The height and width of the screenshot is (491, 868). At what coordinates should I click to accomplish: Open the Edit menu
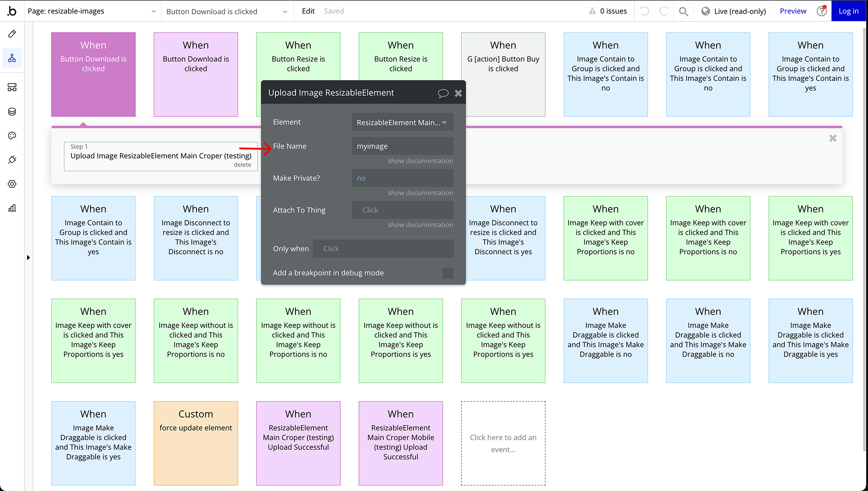pos(308,11)
